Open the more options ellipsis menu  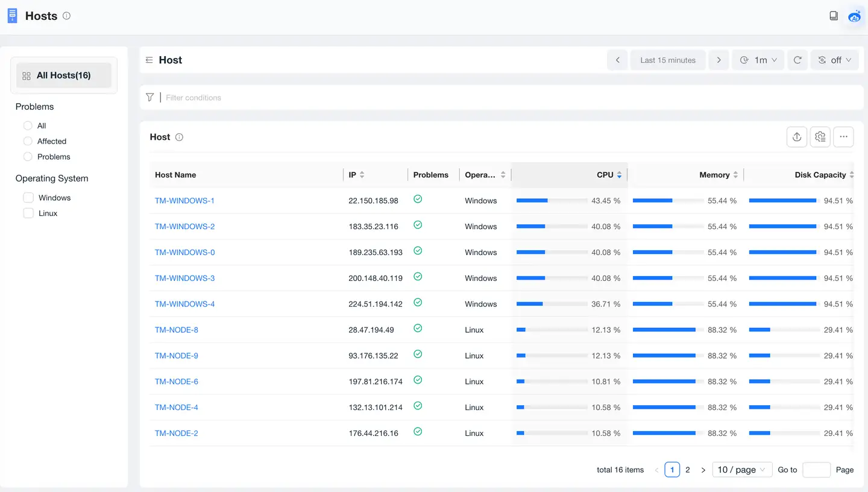pyautogui.click(x=843, y=137)
